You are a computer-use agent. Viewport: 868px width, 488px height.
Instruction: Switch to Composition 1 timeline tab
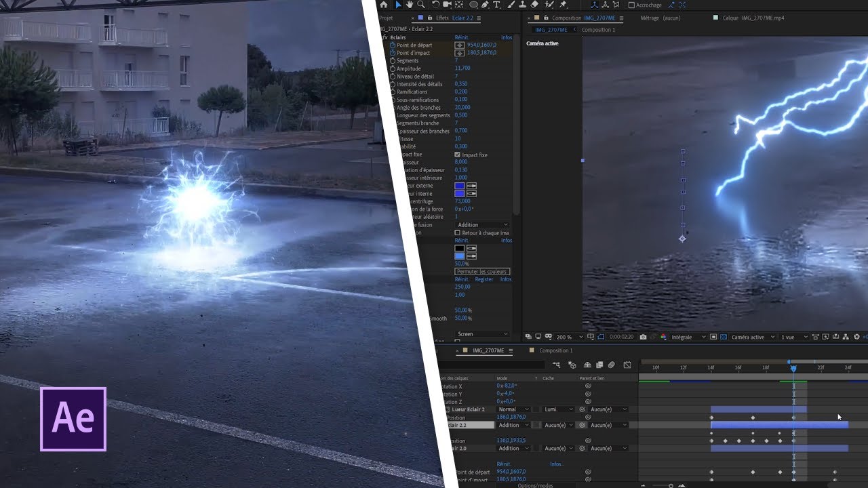click(x=556, y=350)
